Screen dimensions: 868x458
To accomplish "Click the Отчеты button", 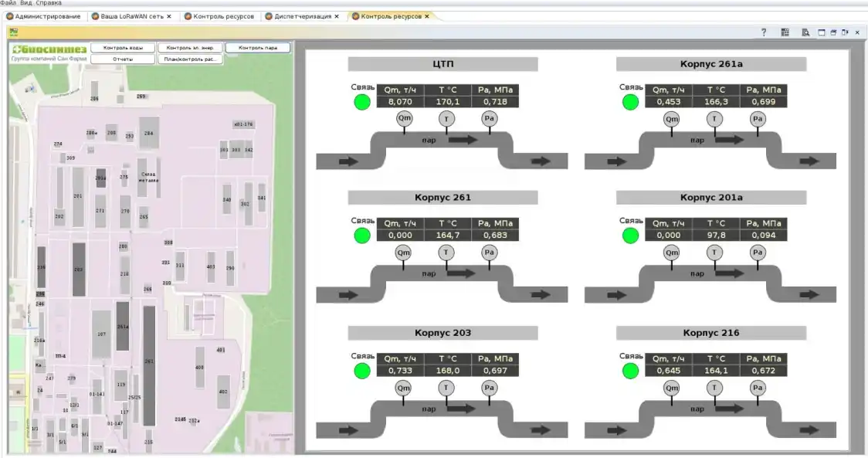I will pos(123,59).
